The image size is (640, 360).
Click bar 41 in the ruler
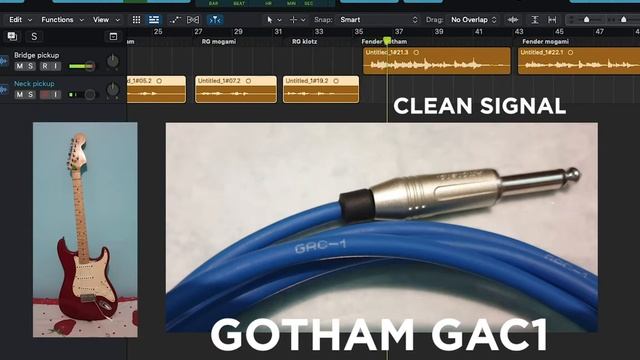479,31
